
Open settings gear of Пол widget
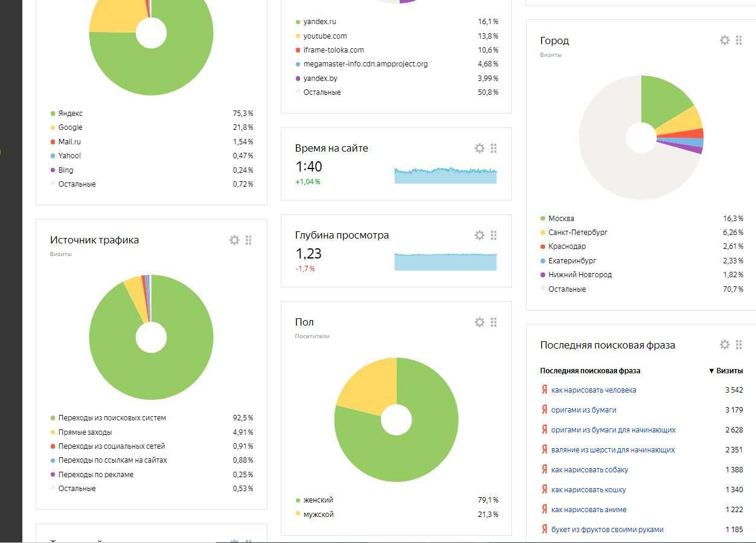point(479,322)
